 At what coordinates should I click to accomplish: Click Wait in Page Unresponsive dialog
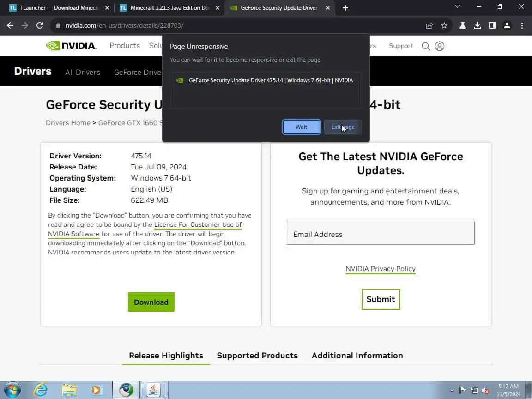tap(301, 127)
